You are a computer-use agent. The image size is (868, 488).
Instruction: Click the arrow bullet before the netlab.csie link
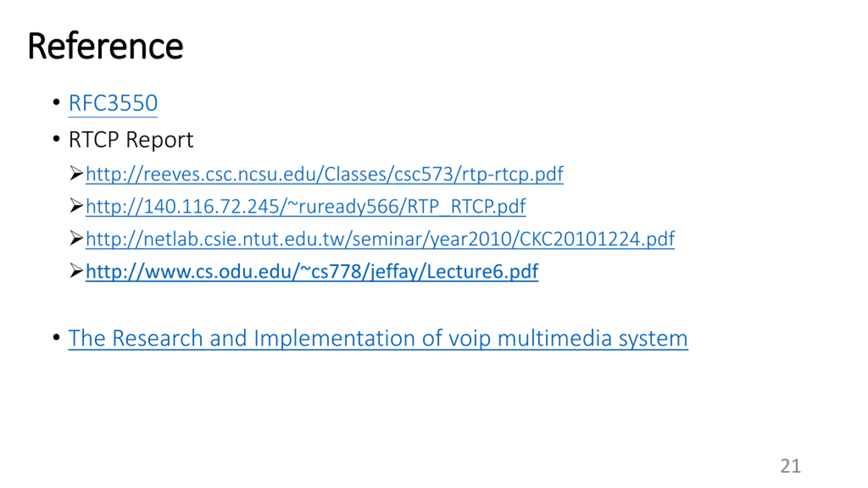coord(76,238)
